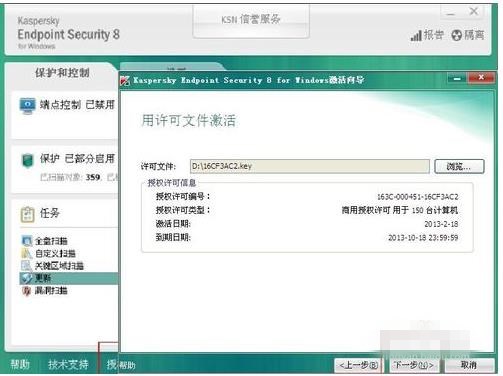Click the wizard's 帮助 link
This screenshot has height=376, width=503.
click(127, 365)
